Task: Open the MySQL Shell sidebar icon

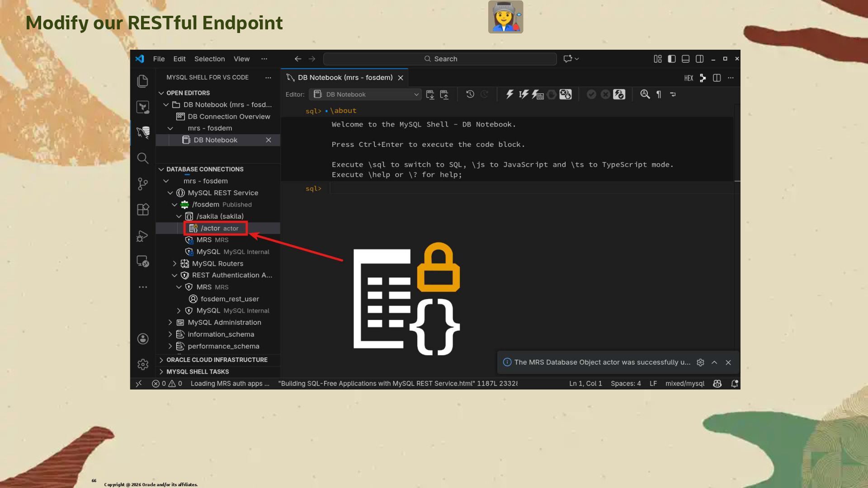Action: tap(143, 132)
